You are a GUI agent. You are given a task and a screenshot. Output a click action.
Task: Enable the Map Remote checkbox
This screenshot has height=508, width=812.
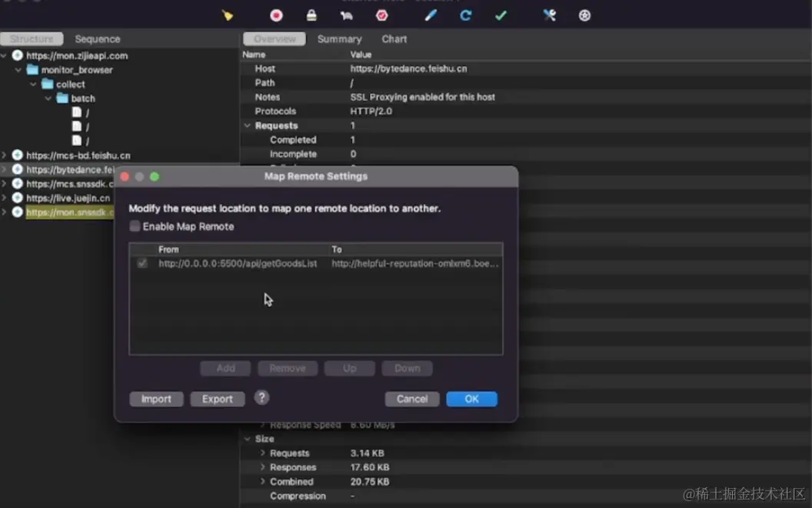coord(135,226)
